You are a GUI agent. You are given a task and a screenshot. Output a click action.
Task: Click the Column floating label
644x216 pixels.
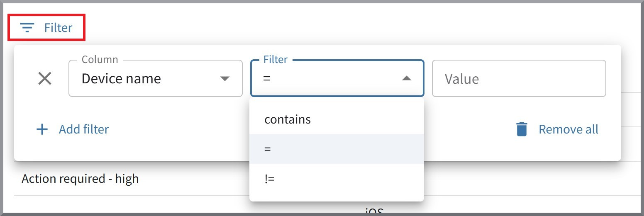100,60
